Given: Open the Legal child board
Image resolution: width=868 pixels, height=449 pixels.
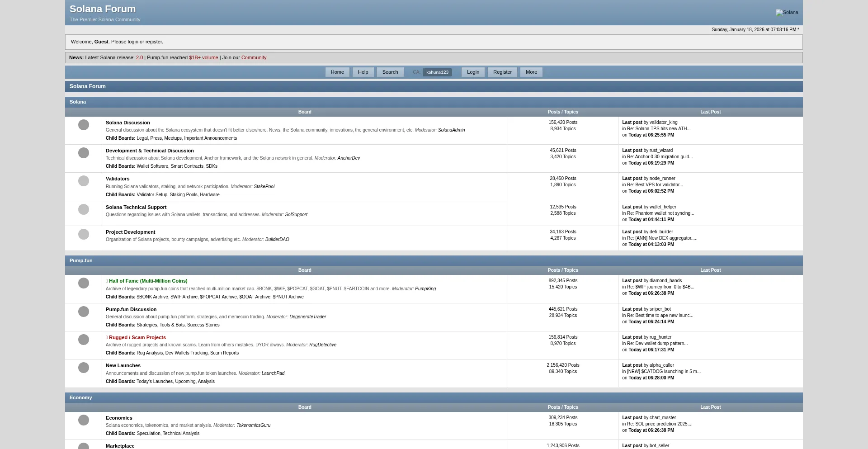Looking at the screenshot, I should coord(142,138).
